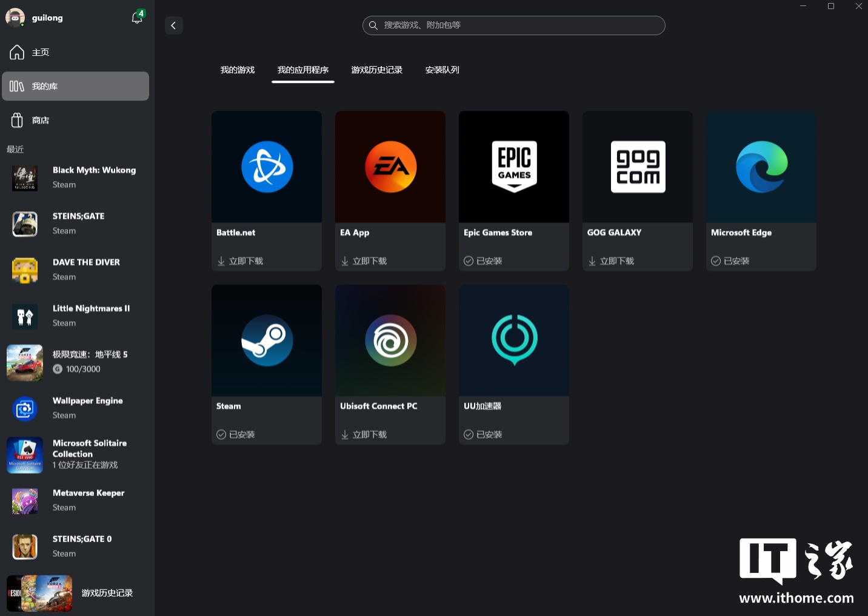The width and height of the screenshot is (868, 616).
Task: Open the UU加速器 tile icon
Action: point(514,340)
